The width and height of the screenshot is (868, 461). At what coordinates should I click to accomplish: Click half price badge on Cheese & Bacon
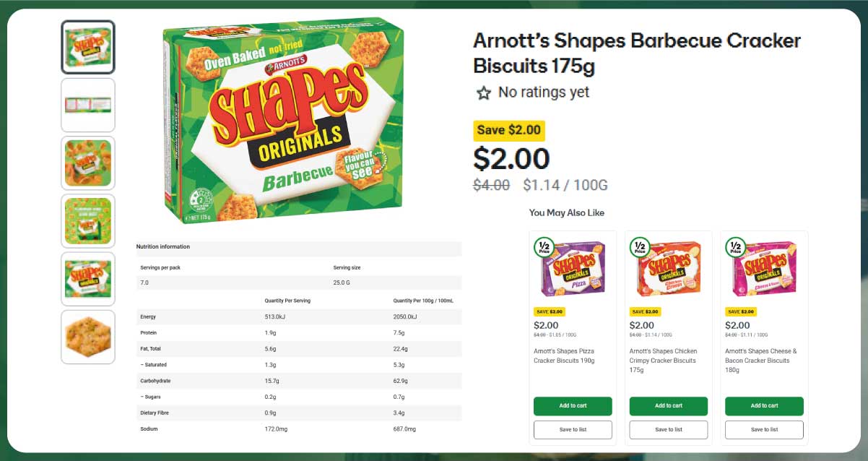(735, 248)
